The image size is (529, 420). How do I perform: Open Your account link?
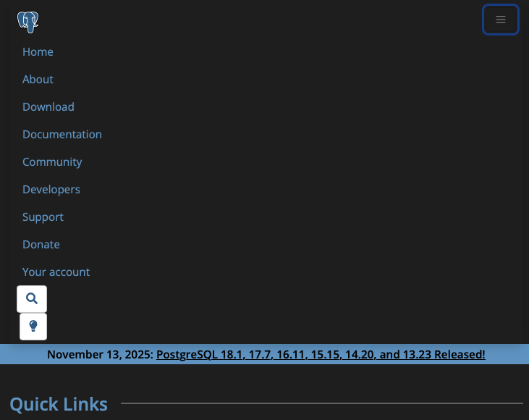[x=56, y=272]
